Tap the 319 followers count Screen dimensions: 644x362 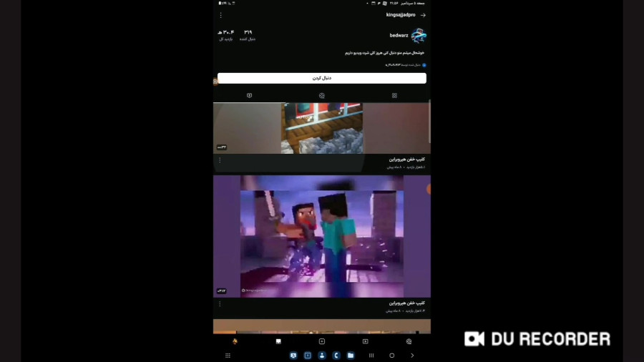[x=248, y=35]
